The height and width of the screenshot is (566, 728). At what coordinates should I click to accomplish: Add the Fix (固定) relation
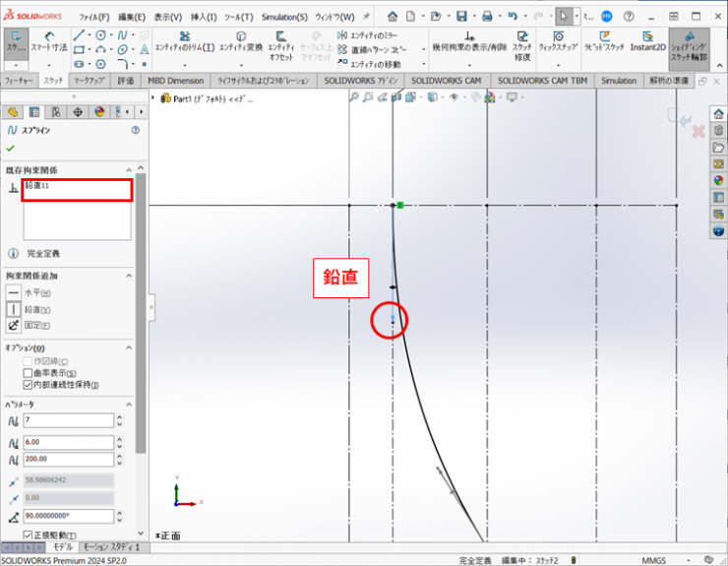(14, 325)
